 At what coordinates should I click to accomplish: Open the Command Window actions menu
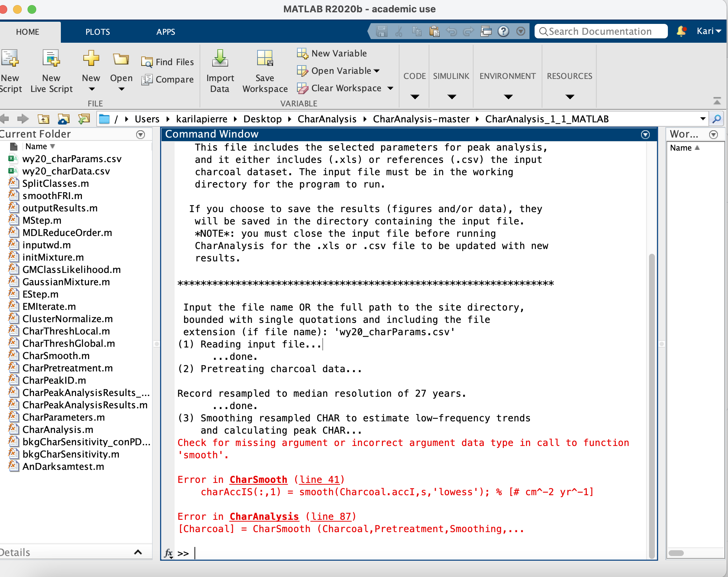point(645,135)
